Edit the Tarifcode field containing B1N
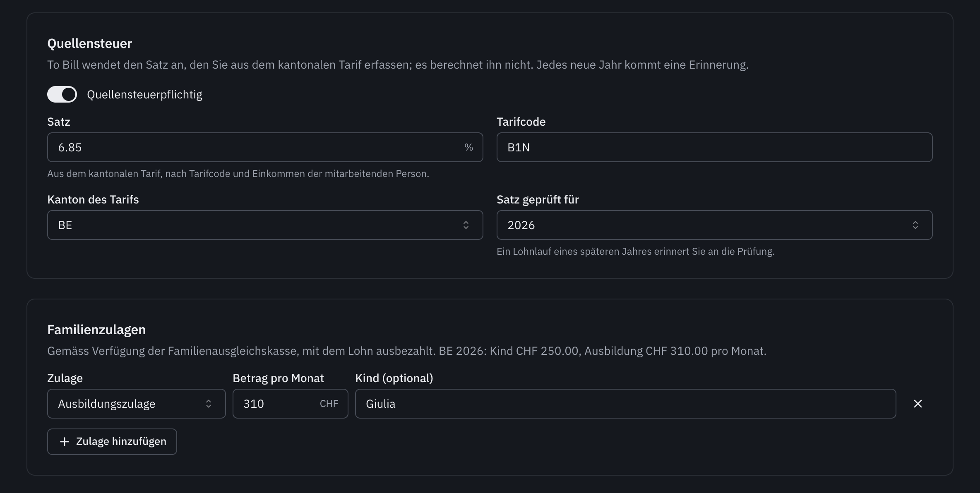This screenshot has width=980, height=493. point(714,147)
